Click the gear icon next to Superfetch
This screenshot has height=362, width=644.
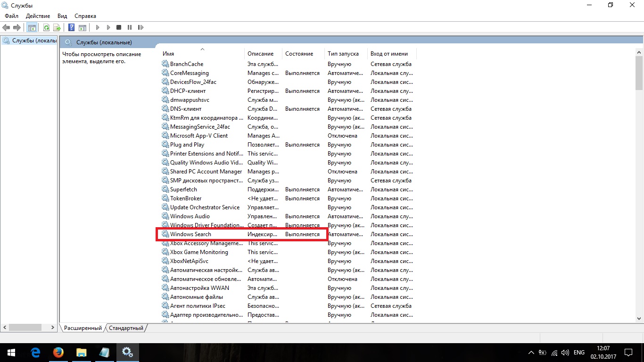pos(165,189)
